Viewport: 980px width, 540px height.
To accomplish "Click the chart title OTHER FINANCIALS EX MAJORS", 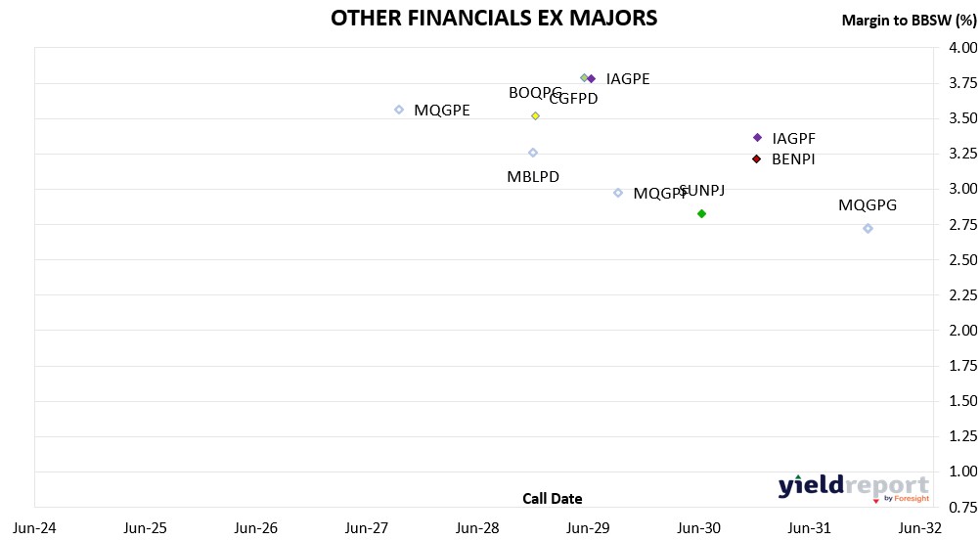I will click(494, 19).
